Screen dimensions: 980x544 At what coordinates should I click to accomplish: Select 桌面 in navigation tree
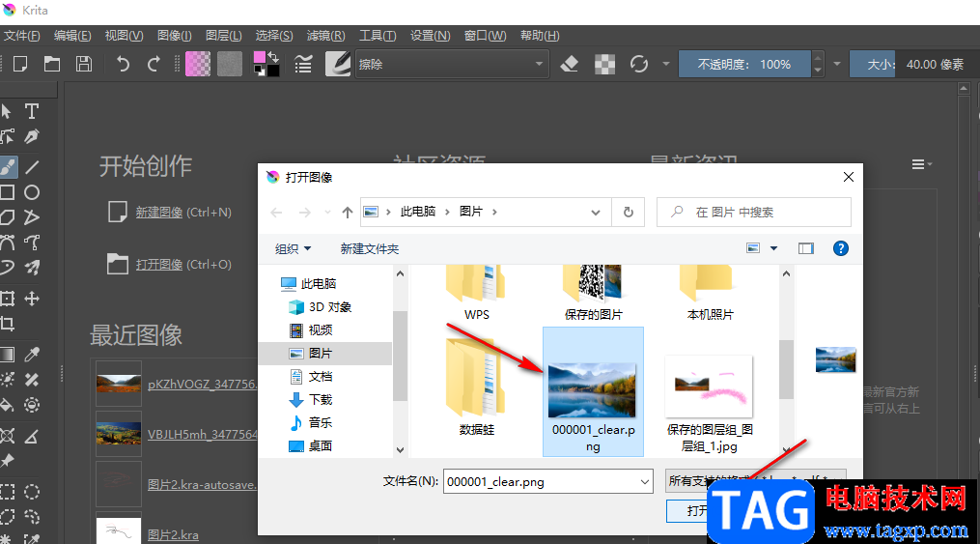(x=311, y=445)
